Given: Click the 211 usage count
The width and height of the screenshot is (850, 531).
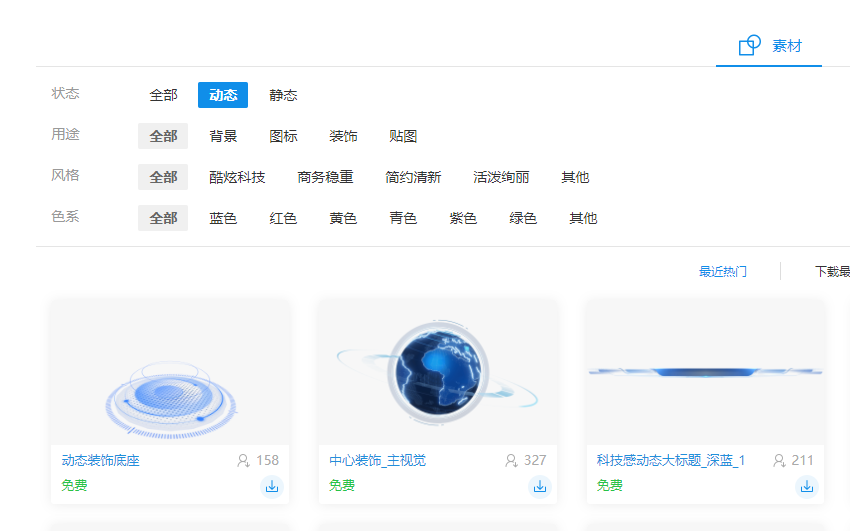Looking at the screenshot, I should pyautogui.click(x=802, y=461).
